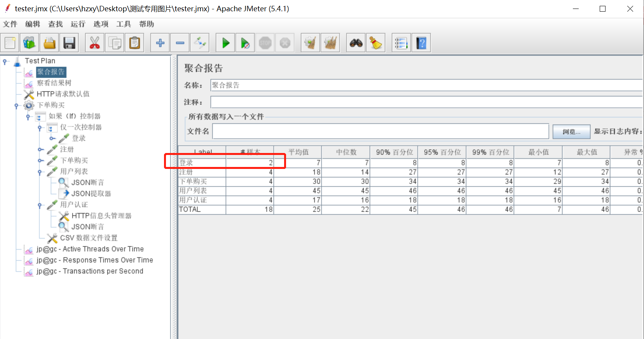Click the 注释 input field
This screenshot has height=339, width=644.
pyautogui.click(x=426, y=102)
